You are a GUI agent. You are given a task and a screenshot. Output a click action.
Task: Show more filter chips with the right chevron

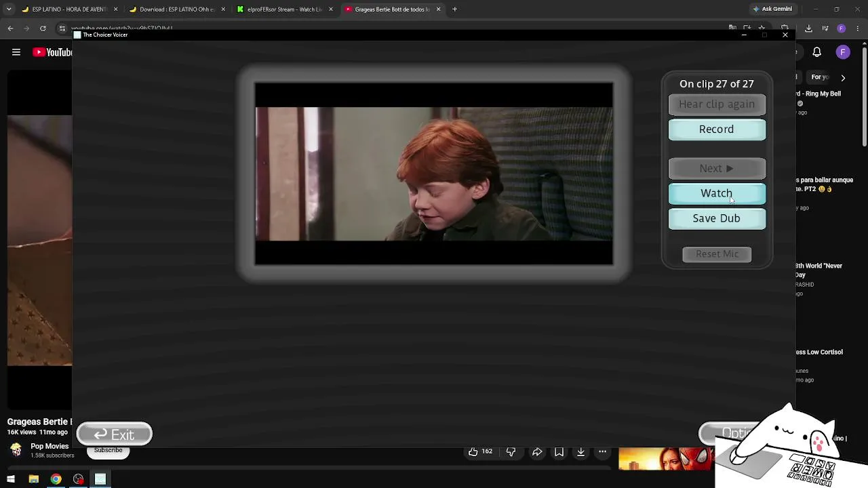click(x=843, y=78)
